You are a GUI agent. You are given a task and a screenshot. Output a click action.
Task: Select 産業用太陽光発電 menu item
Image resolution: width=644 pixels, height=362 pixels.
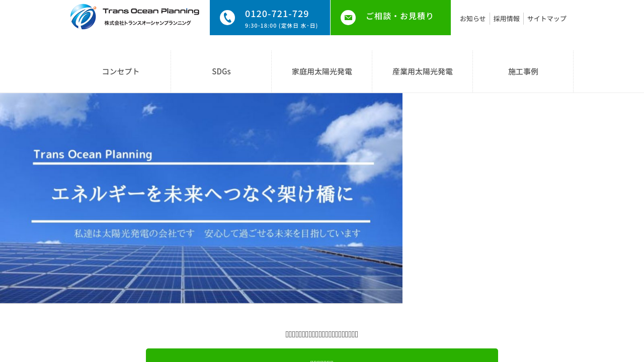click(423, 71)
